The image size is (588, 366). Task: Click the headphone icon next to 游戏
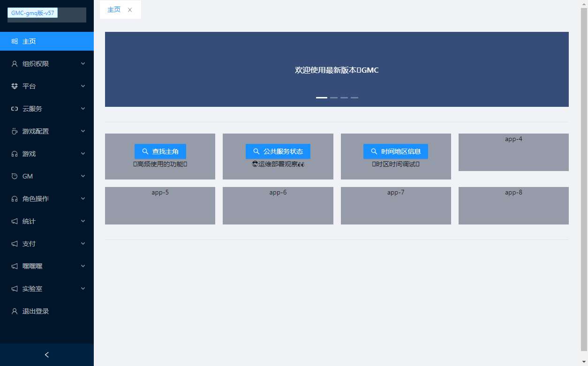tap(14, 153)
